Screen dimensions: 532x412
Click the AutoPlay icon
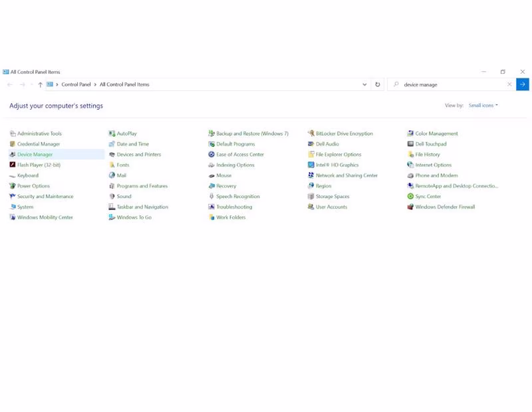click(112, 134)
